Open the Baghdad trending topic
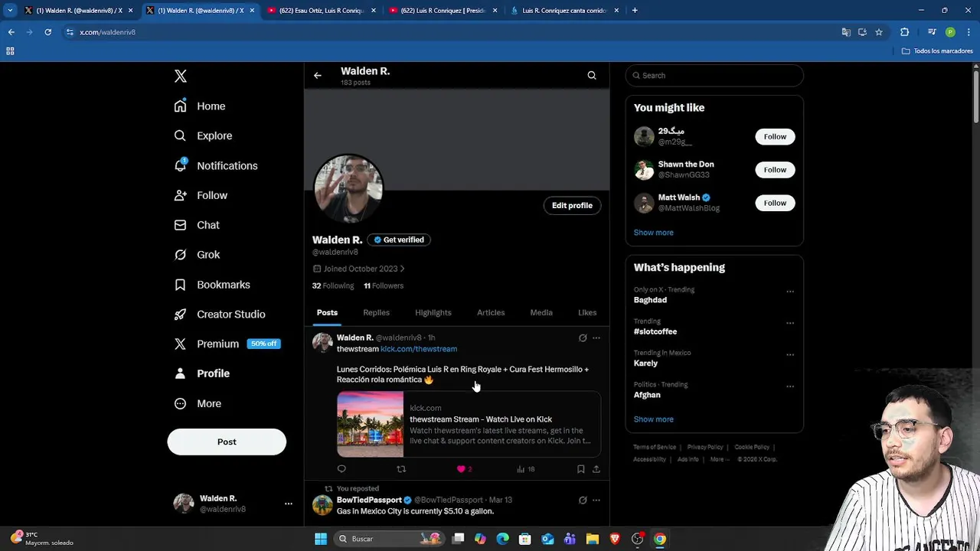The image size is (980, 551). 650,300
